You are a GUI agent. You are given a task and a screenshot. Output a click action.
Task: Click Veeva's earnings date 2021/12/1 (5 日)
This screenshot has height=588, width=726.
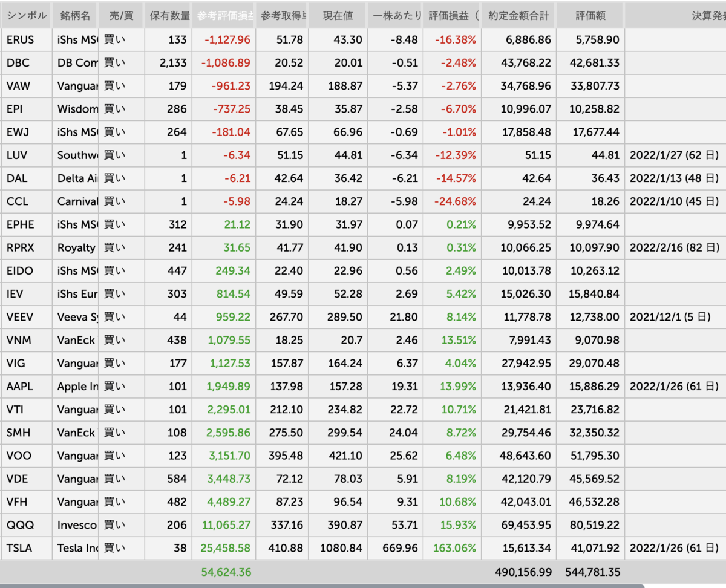[x=670, y=317]
